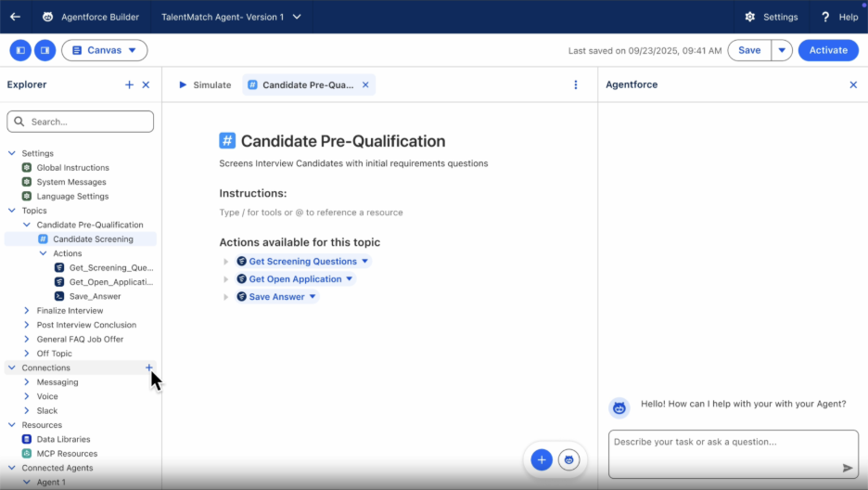Click the topic hash icon beside title
The width and height of the screenshot is (868, 490).
[227, 141]
